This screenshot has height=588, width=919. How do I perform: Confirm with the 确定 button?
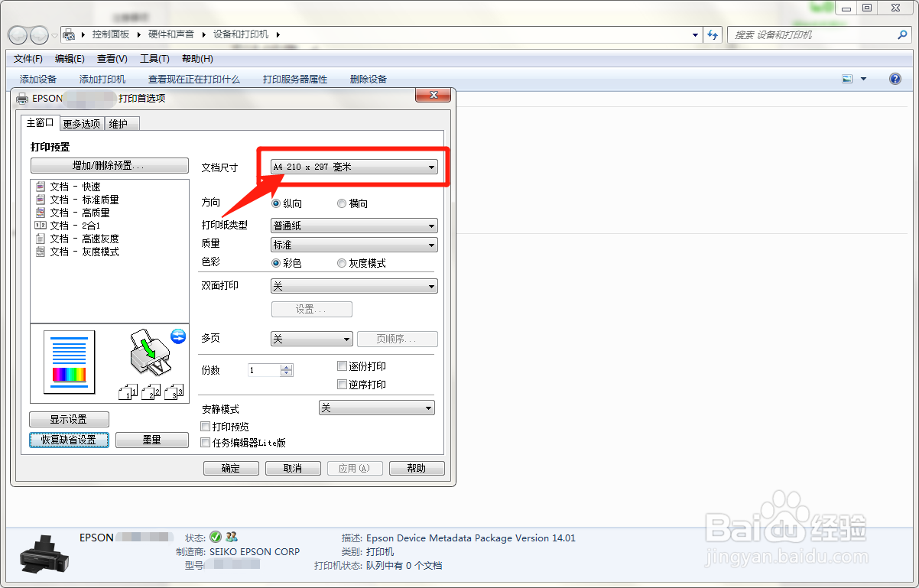coord(231,468)
